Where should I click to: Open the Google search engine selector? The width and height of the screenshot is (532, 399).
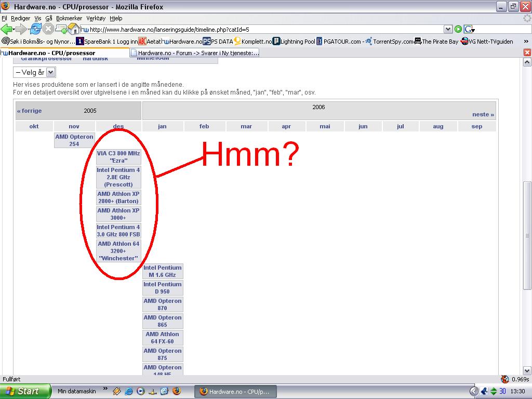[x=470, y=29]
